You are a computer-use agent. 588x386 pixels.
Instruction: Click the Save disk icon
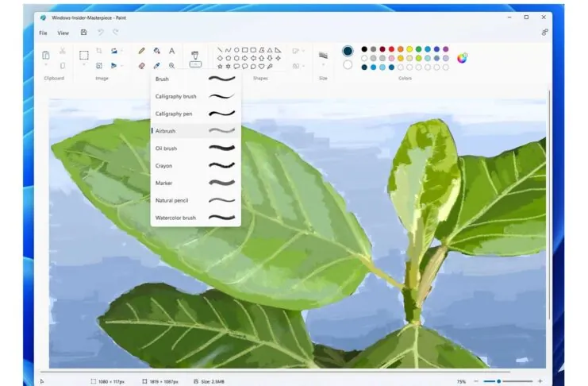[x=83, y=33]
